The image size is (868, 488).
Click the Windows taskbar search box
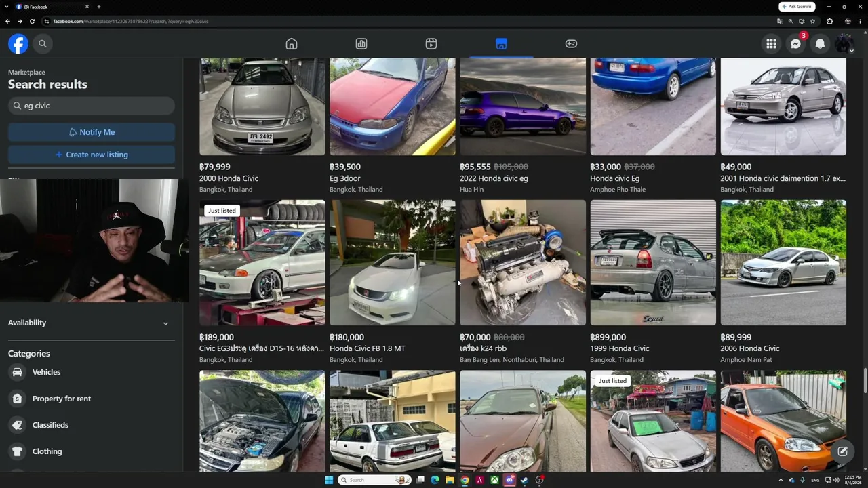coord(375,480)
